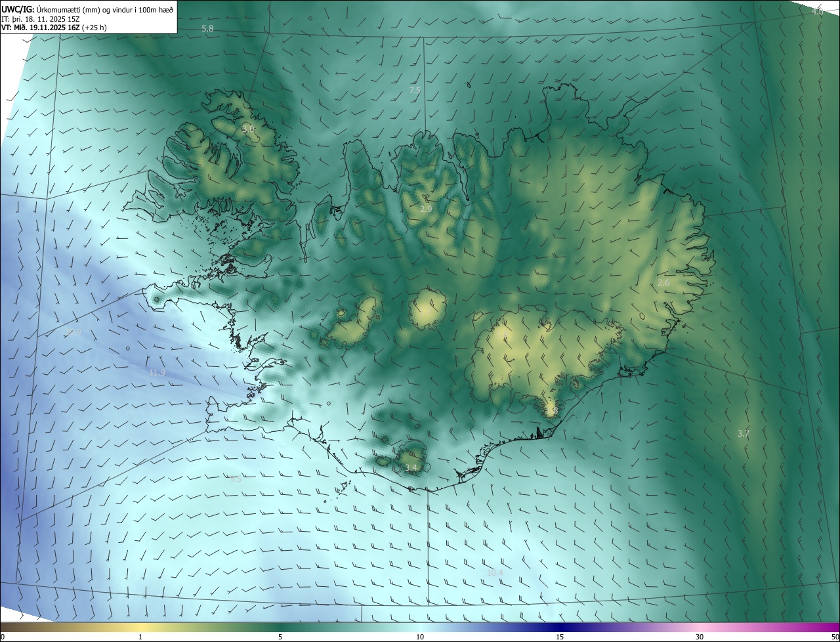Click the 9.5 value label southwest of Iceland

pos(236,479)
